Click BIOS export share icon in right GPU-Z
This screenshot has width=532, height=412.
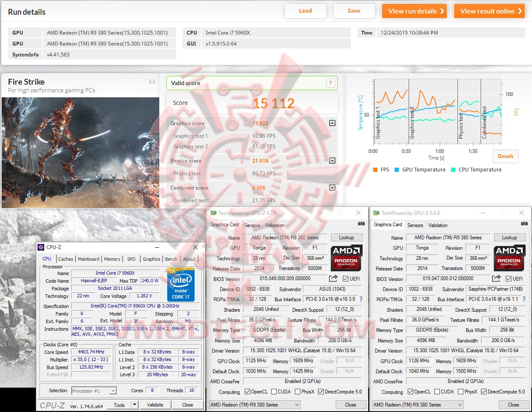(496, 278)
